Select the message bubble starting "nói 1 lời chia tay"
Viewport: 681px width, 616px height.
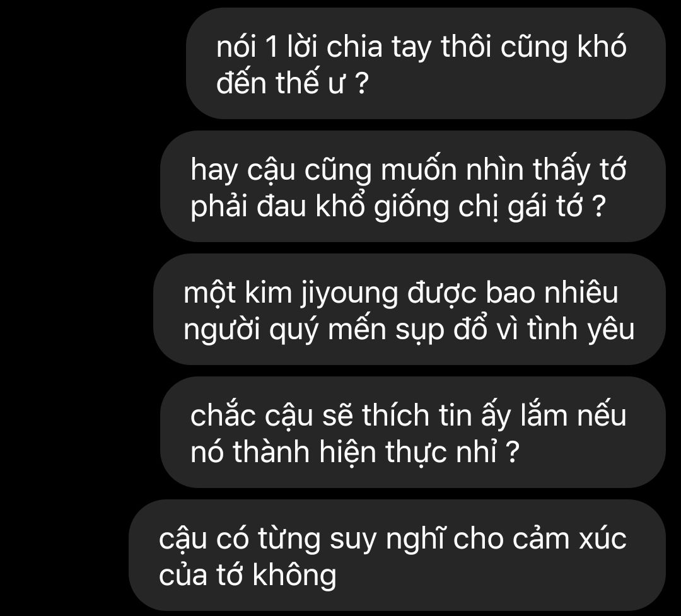426,64
